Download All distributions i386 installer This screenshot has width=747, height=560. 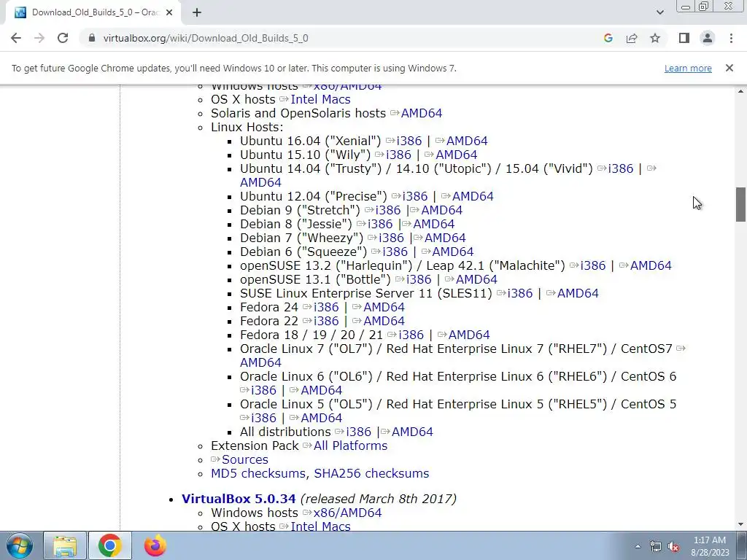pos(358,432)
